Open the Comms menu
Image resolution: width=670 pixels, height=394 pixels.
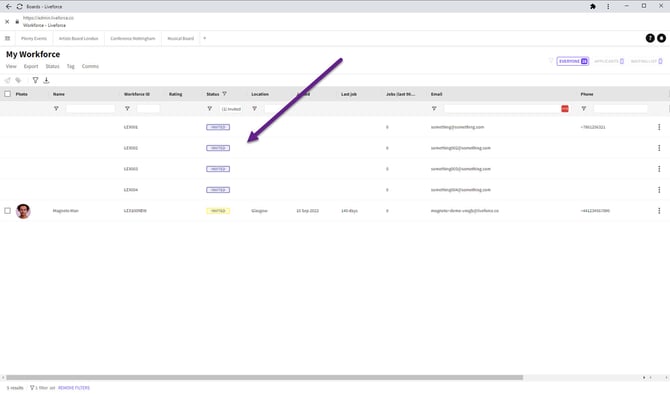(90, 66)
